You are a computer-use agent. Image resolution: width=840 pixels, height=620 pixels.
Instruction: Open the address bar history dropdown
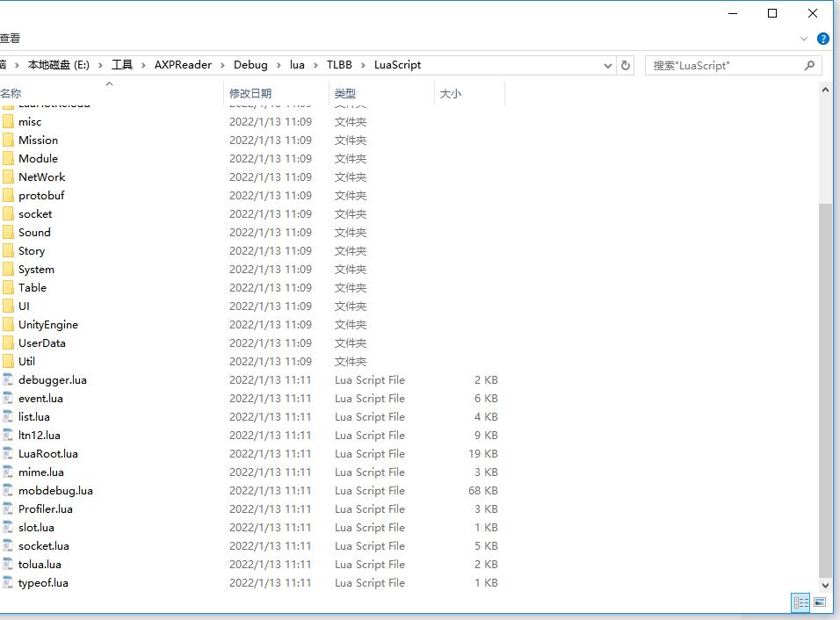[x=608, y=65]
